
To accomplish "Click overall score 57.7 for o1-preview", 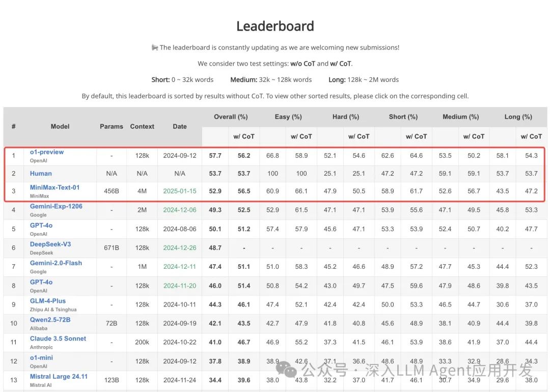I will point(215,156).
